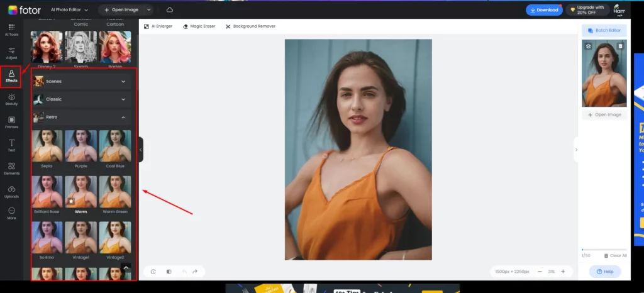Viewport: 644px width, 293px height.
Task: Click the 31% zoom level value
Action: (551, 272)
